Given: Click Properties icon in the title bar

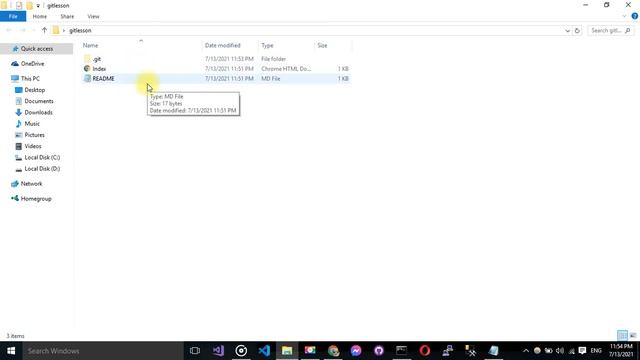Looking at the screenshot, I should (19, 5).
